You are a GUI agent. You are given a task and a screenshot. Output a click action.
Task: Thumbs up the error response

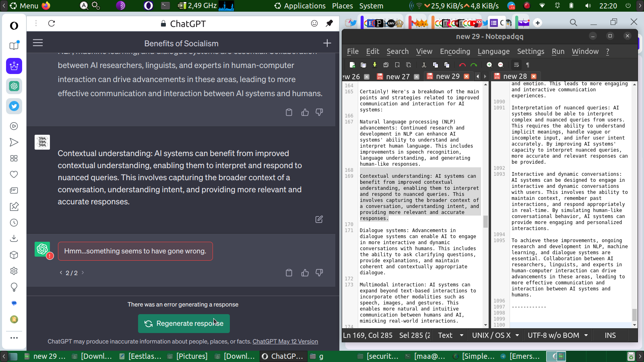tap(305, 273)
